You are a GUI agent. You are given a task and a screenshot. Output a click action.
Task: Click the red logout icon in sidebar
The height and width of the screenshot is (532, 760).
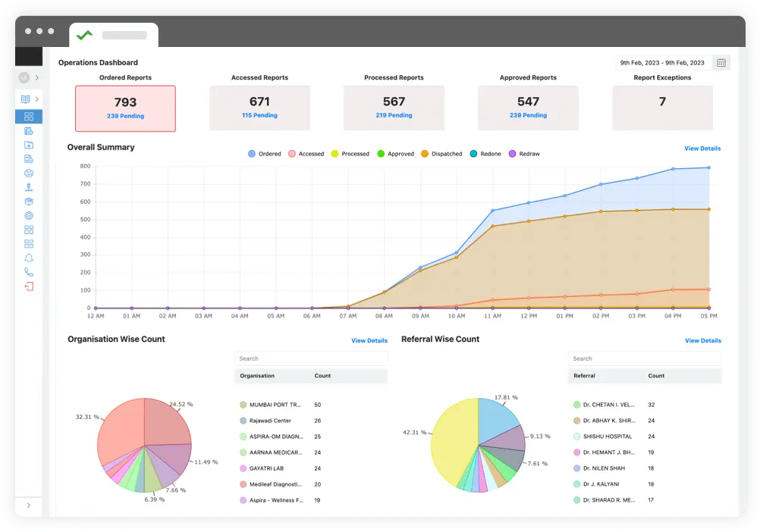pos(30,286)
